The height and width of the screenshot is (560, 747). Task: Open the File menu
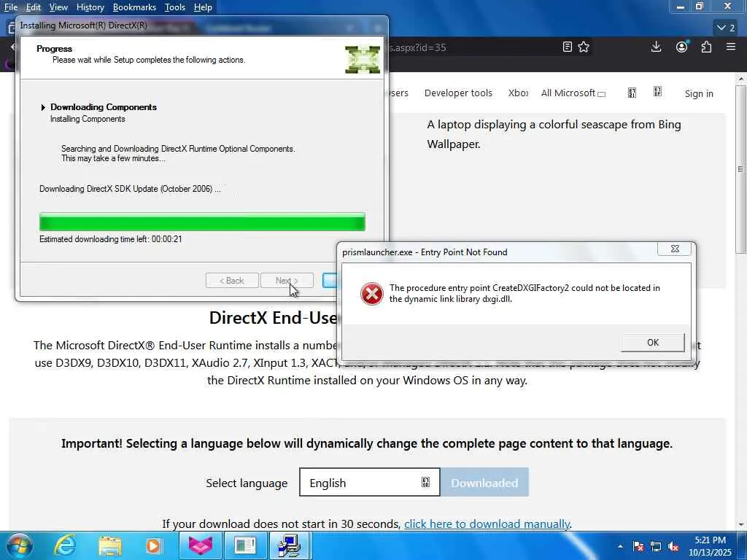pyautogui.click(x=11, y=7)
